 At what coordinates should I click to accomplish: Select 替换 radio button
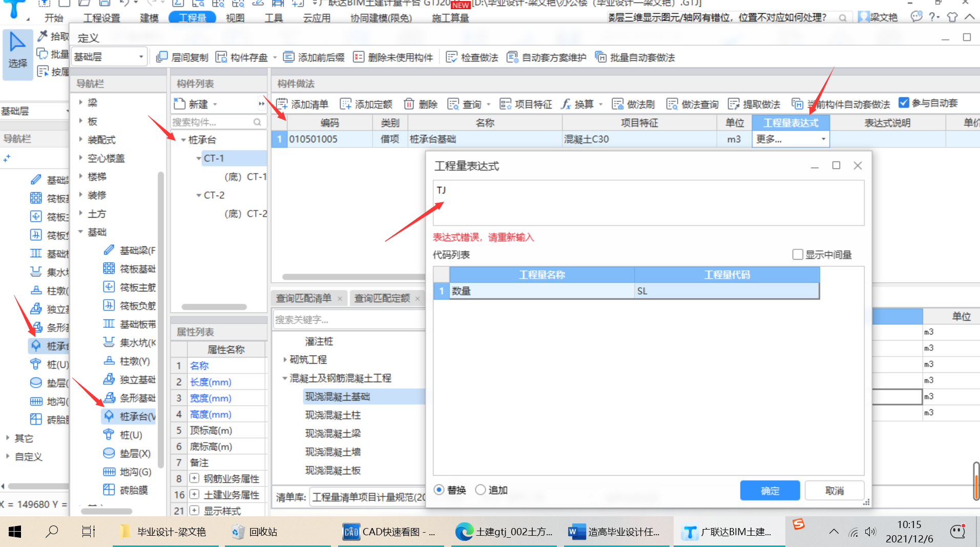(439, 490)
